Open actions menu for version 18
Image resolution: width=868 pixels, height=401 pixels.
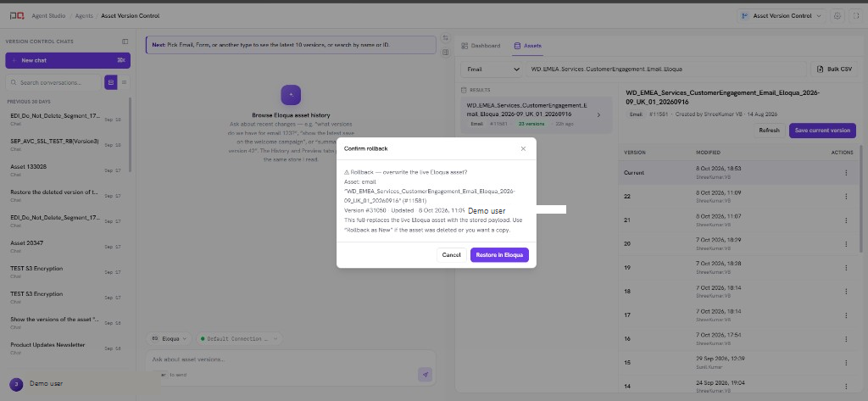point(846,292)
